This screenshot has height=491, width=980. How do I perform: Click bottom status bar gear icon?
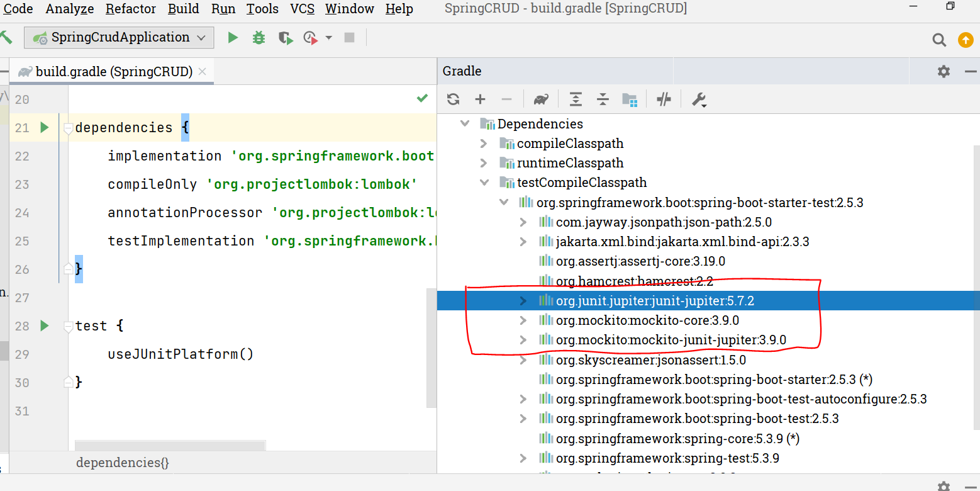click(x=944, y=486)
